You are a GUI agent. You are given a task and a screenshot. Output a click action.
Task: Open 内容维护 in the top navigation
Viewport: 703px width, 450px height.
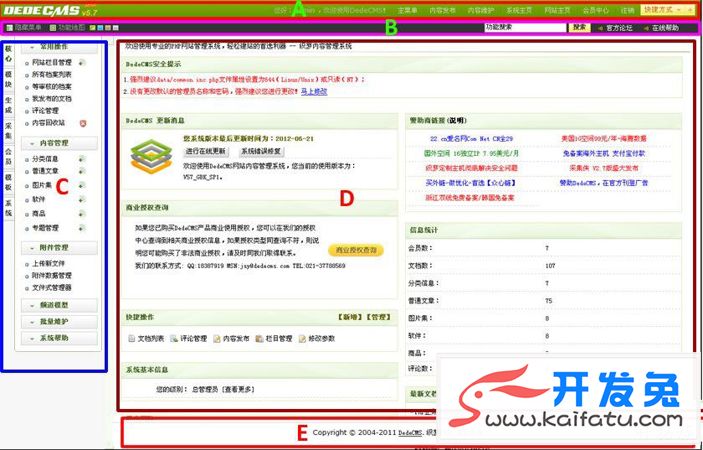pyautogui.click(x=481, y=10)
